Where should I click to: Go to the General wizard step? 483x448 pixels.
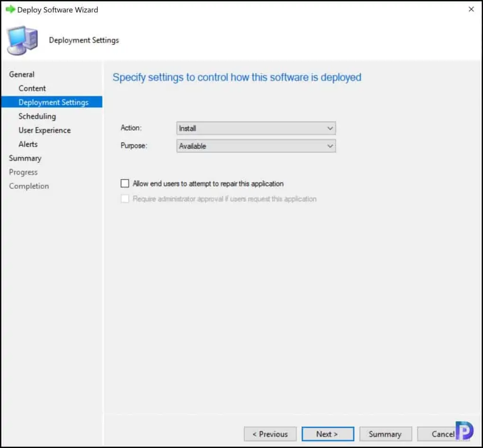(22, 74)
